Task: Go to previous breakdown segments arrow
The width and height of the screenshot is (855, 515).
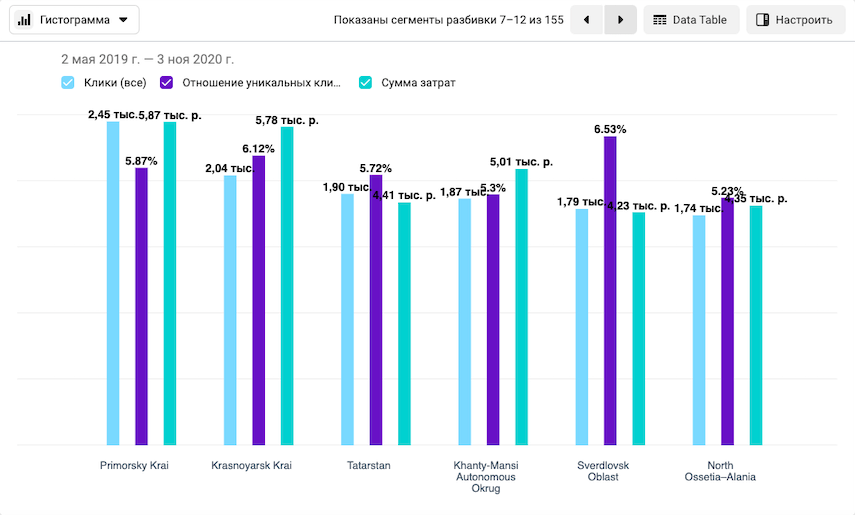Action: 587,20
